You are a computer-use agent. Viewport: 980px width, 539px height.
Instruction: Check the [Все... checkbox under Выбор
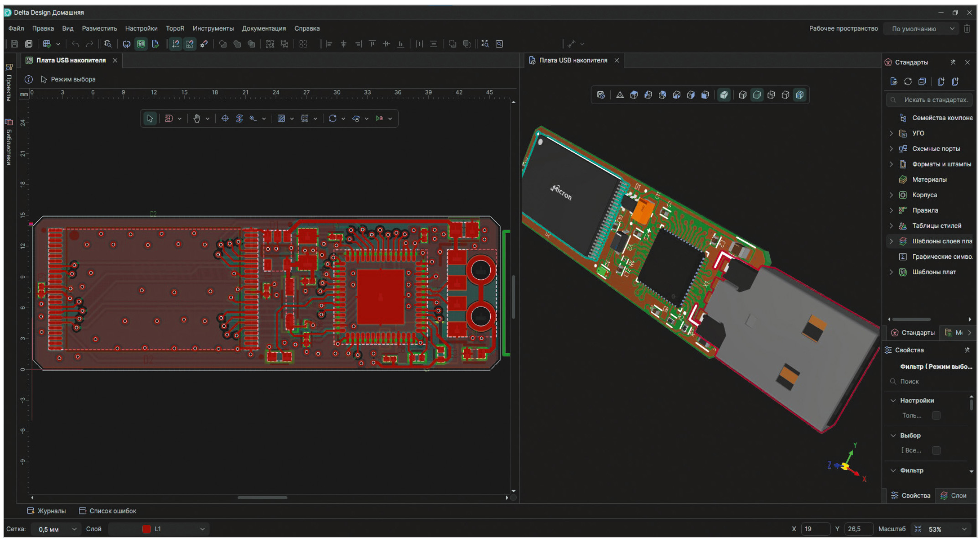click(x=936, y=450)
